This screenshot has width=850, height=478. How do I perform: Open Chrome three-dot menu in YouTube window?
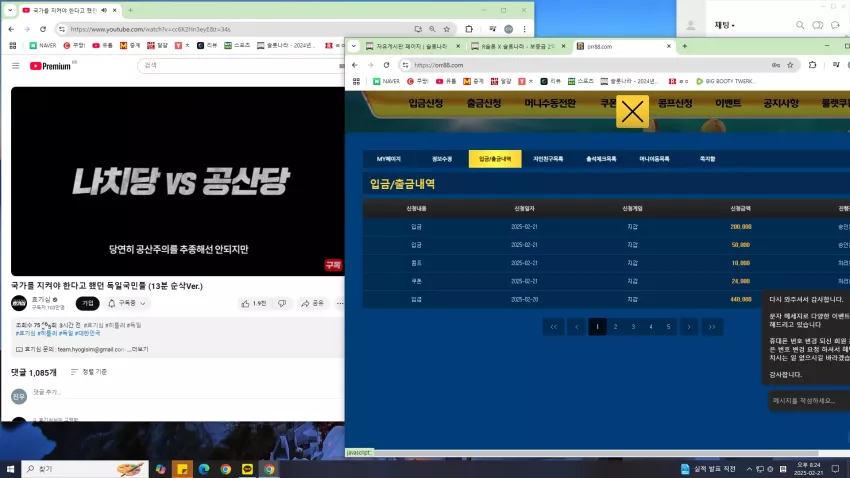point(524,29)
